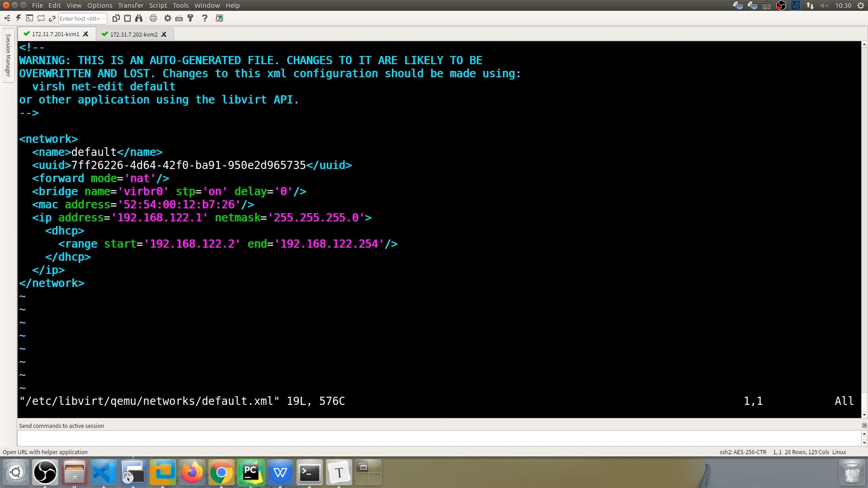Launch Google Chrome from the dock
Image resolution: width=868 pixels, height=488 pixels.
coord(222,473)
